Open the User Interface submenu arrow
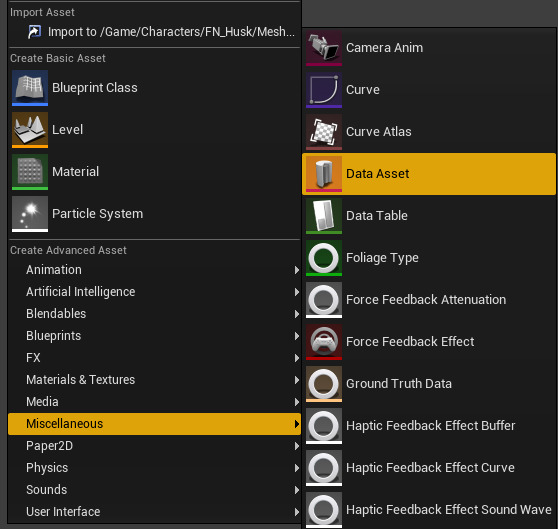The image size is (558, 529). coord(297,512)
